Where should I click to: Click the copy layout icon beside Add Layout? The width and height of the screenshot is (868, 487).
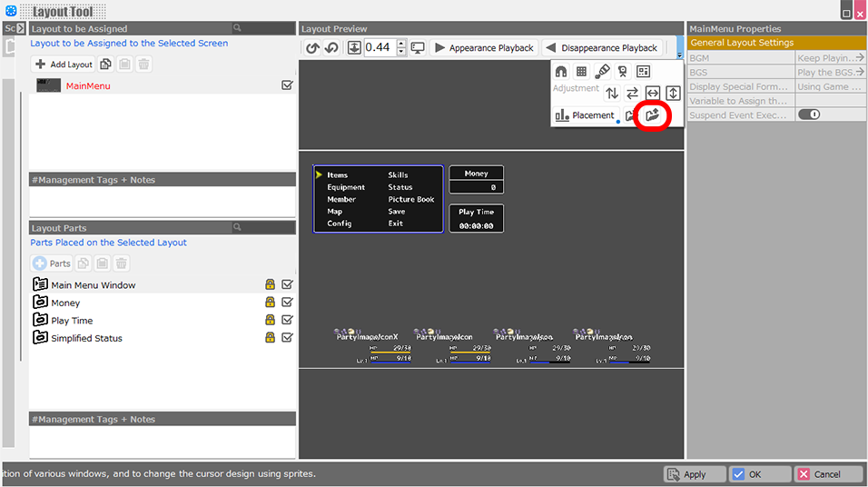point(106,65)
